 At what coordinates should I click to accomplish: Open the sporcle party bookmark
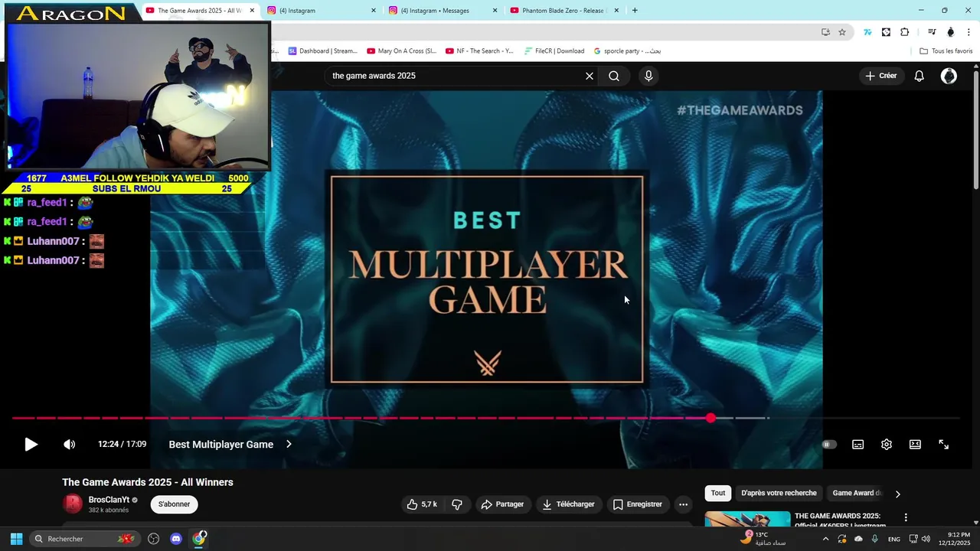point(627,51)
